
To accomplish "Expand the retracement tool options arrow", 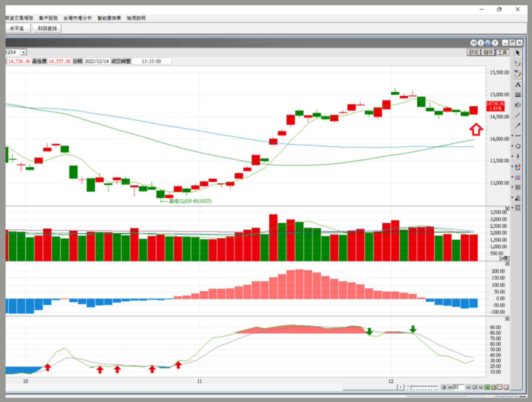I will click(512, 208).
